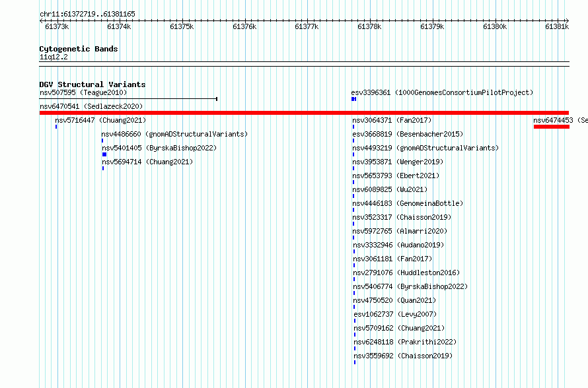Viewport: 588px width, 388px height.
Task: Click the blue marker under nsv3332946
Action: (354, 251)
